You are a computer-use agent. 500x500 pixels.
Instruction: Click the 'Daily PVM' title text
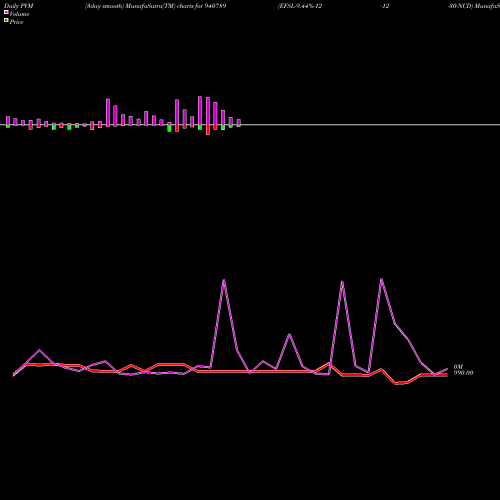click(19, 6)
